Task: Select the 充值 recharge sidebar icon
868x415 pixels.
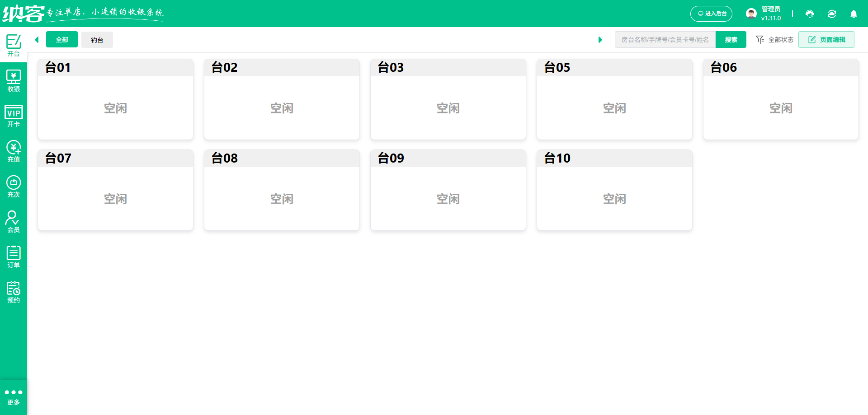Action: 14,151
